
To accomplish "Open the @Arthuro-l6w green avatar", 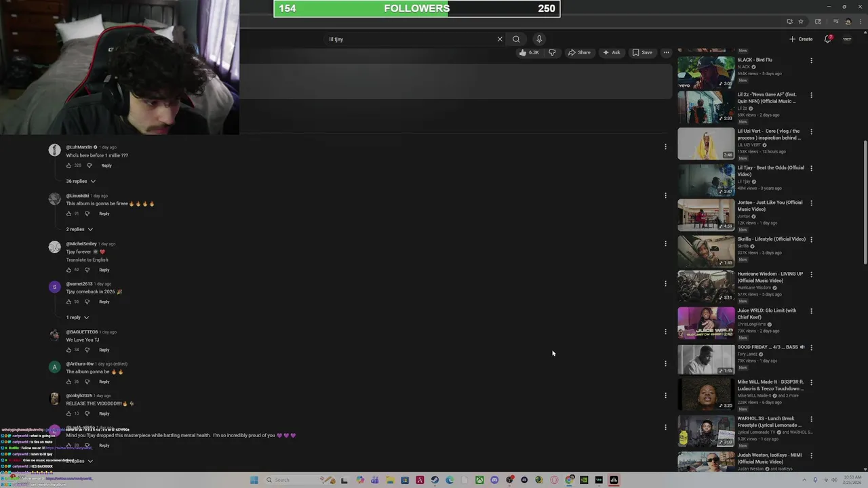I will tap(55, 367).
